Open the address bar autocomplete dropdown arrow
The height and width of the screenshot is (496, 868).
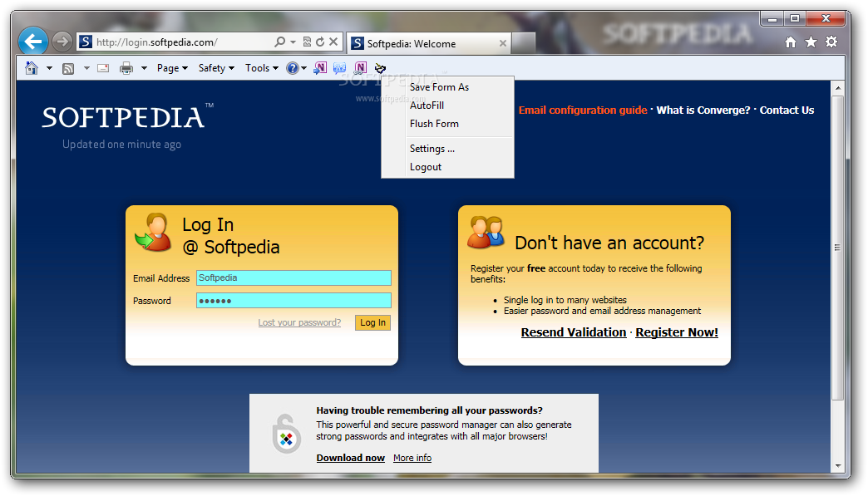point(293,42)
